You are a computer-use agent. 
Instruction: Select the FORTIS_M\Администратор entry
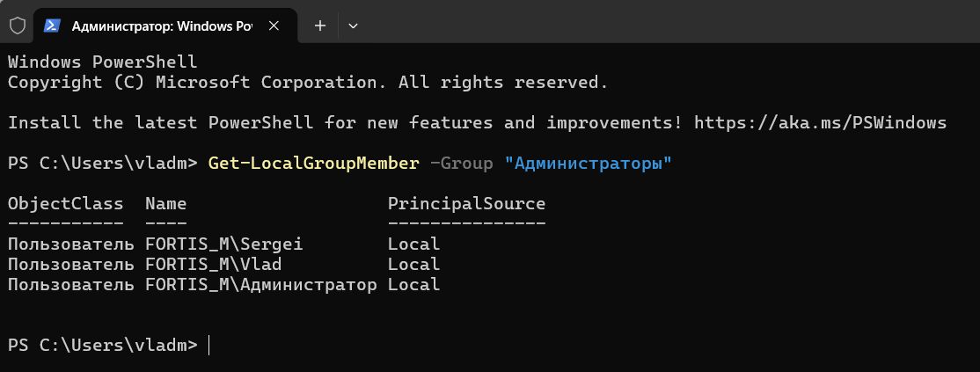(x=260, y=285)
